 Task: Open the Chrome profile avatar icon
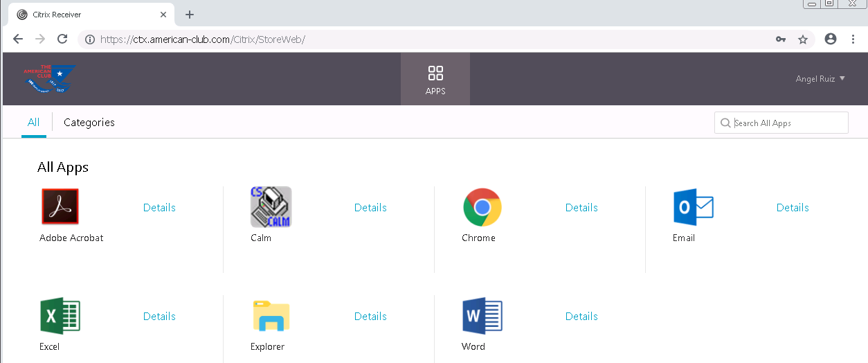(831, 39)
